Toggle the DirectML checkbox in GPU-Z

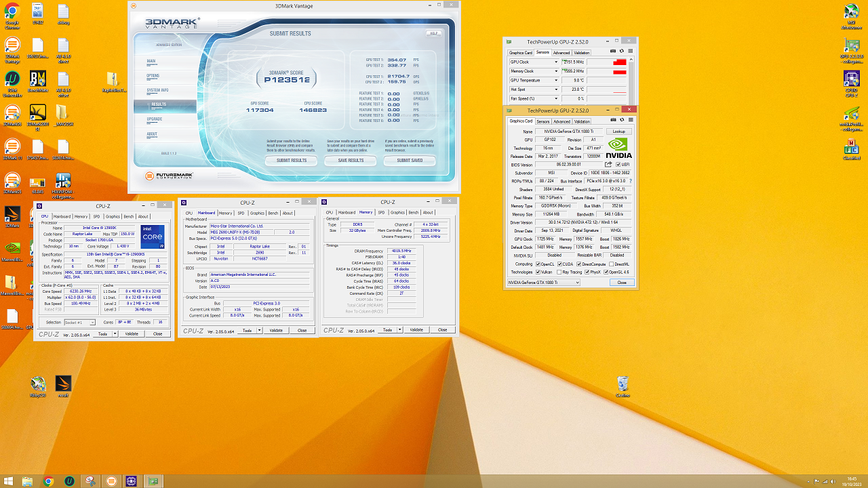tap(612, 264)
